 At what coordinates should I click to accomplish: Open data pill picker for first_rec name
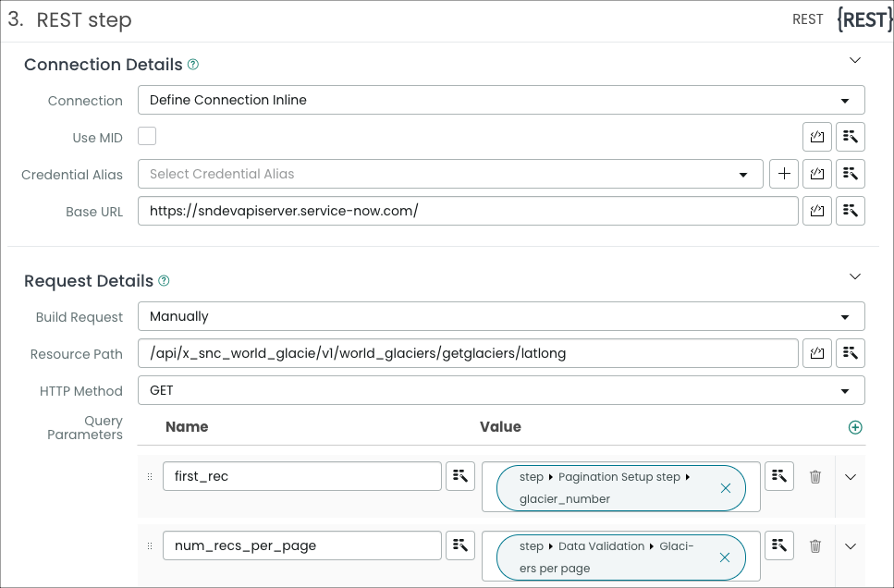tap(460, 475)
